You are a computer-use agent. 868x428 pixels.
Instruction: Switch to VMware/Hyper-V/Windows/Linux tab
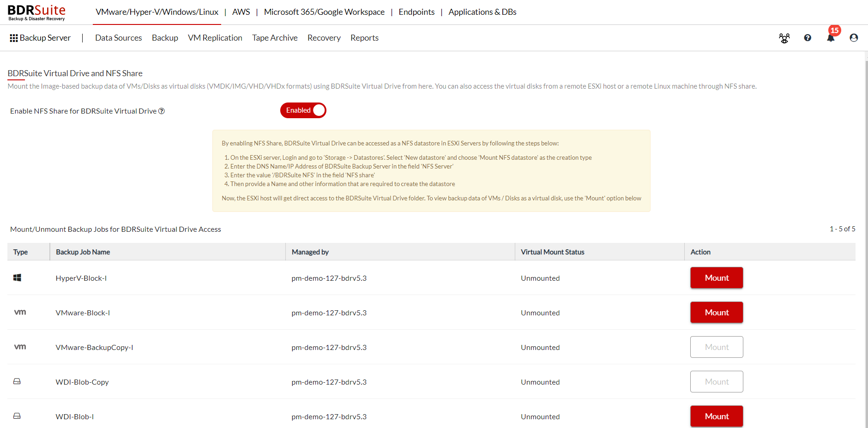tap(157, 12)
